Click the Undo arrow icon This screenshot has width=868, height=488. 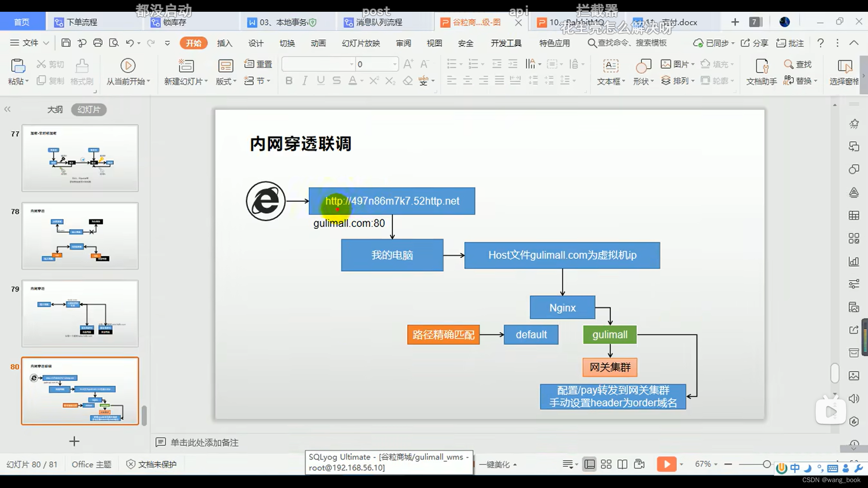(130, 43)
